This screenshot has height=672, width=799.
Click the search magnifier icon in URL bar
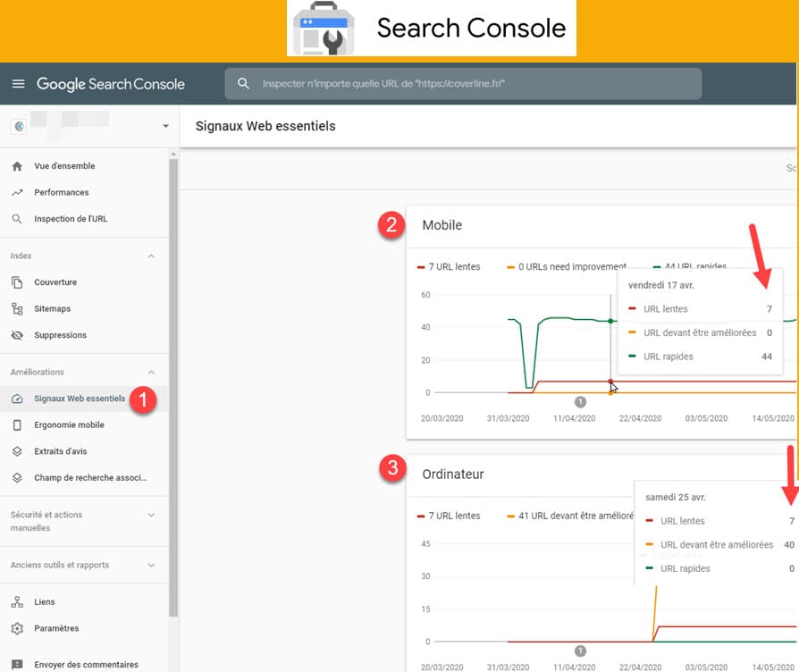point(244,84)
